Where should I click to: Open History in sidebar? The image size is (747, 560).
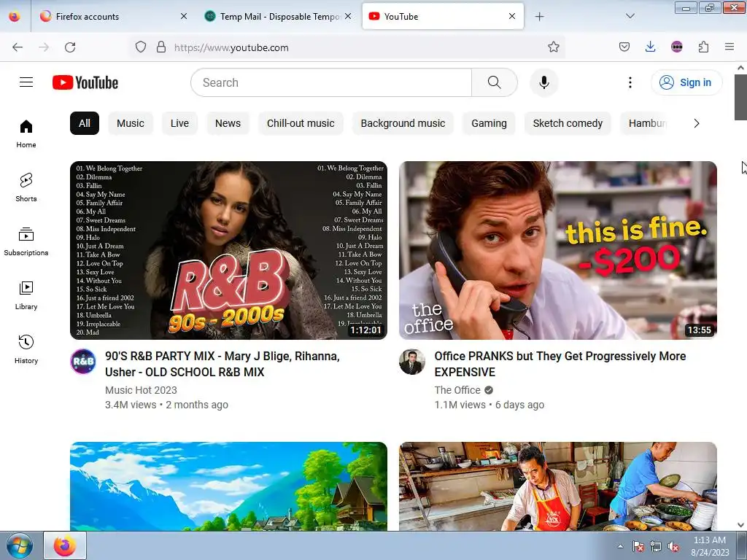[26, 349]
